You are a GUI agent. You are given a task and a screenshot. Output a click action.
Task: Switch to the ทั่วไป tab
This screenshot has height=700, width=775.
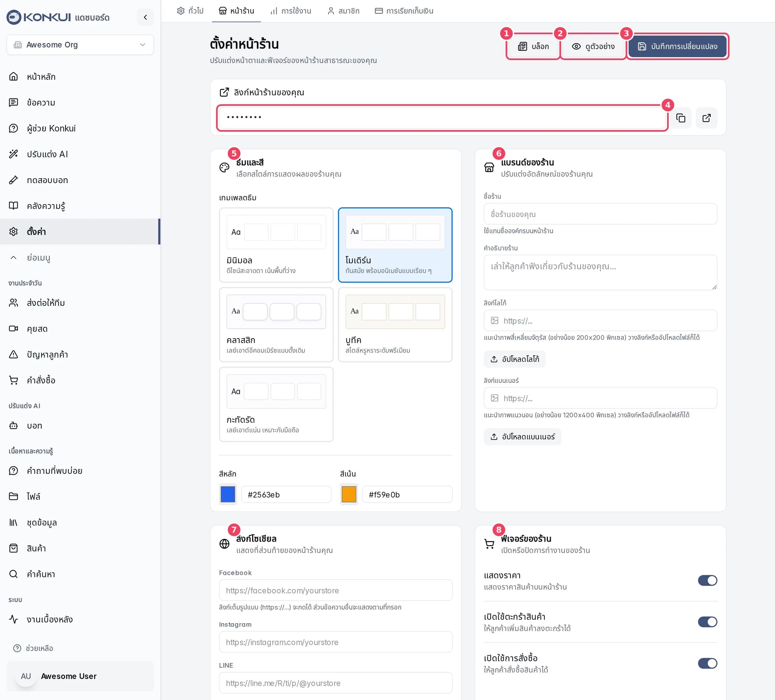point(190,11)
